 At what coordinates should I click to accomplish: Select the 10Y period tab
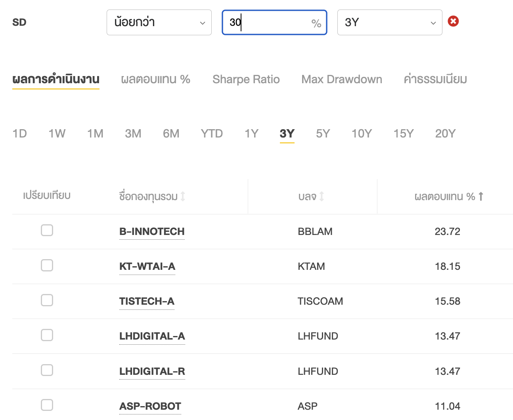(x=362, y=134)
